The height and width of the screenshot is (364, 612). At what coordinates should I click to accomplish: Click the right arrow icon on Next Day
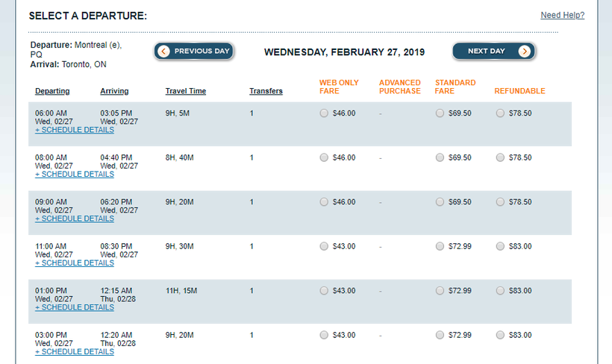525,51
